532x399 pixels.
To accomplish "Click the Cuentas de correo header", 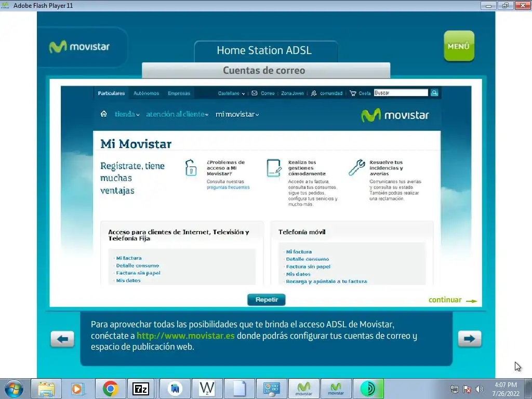I will pyautogui.click(x=265, y=71).
